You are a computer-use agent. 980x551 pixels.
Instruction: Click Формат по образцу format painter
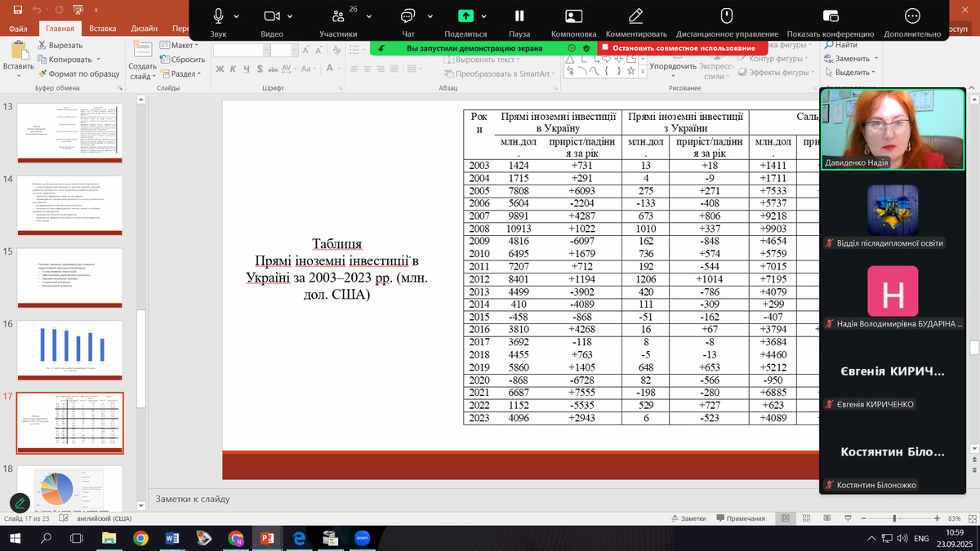pos(78,73)
